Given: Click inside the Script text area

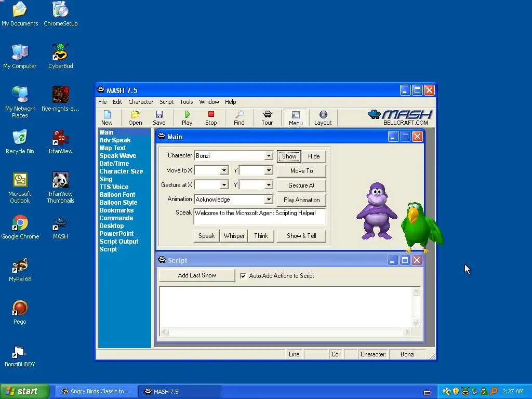Looking at the screenshot, I should coord(286,308).
